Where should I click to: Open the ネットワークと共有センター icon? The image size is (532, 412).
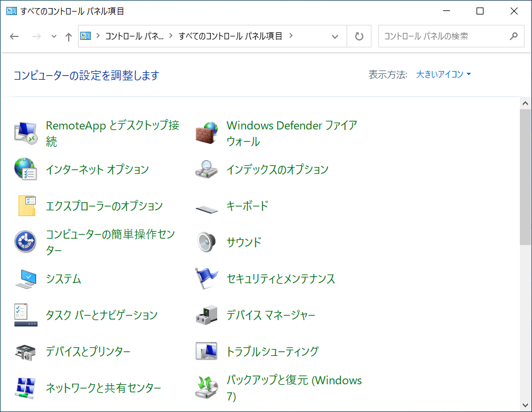(25, 388)
